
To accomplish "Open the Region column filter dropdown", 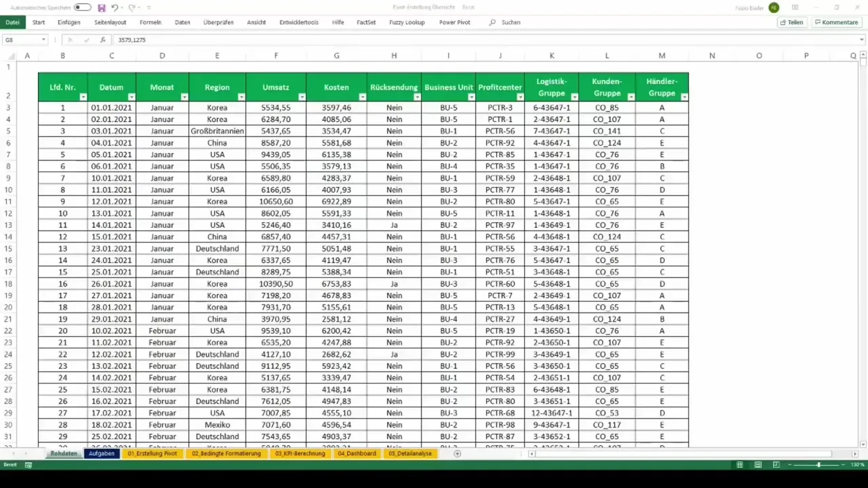I will point(241,97).
